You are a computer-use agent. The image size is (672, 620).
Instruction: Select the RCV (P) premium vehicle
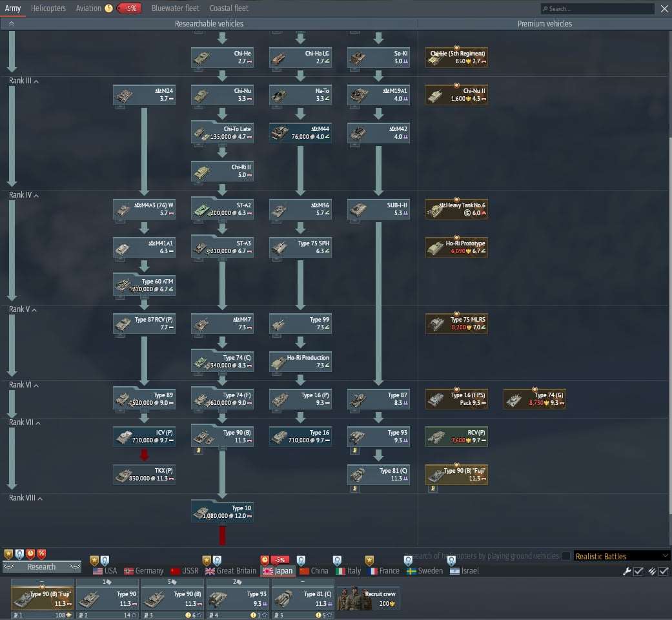pos(456,437)
